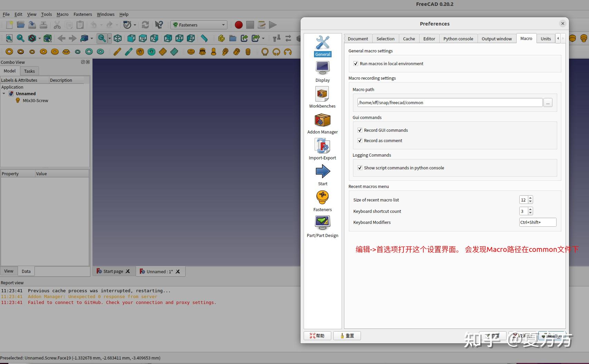Click the Print icon in the main toolbar
The height and width of the screenshot is (364, 589).
click(x=43, y=25)
